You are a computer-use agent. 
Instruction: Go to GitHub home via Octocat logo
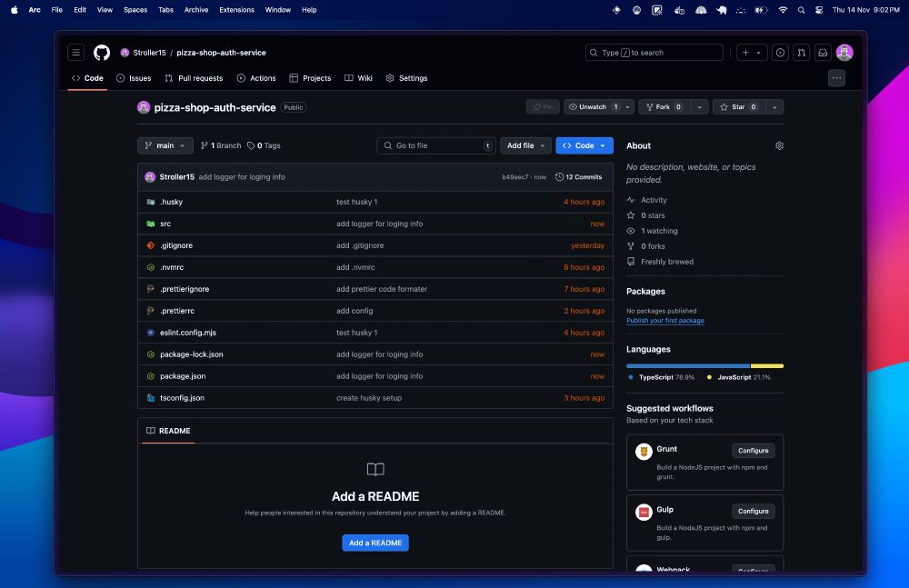point(102,53)
